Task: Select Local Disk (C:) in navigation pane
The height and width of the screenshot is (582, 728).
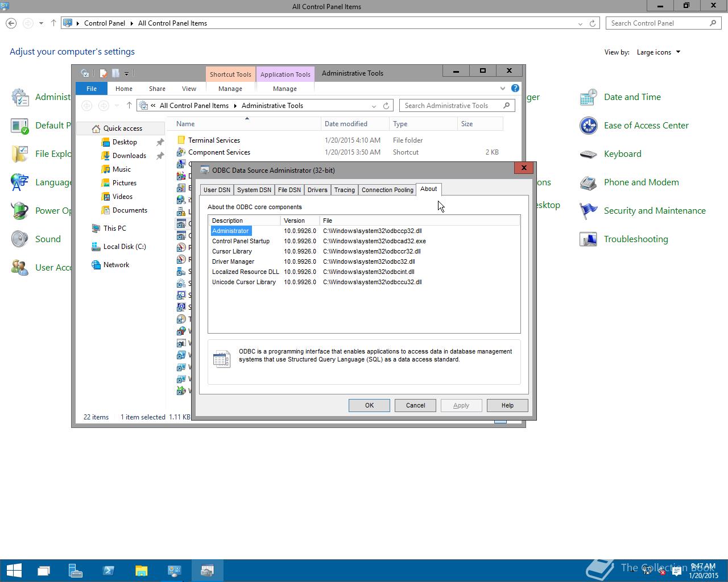Action: [x=125, y=247]
